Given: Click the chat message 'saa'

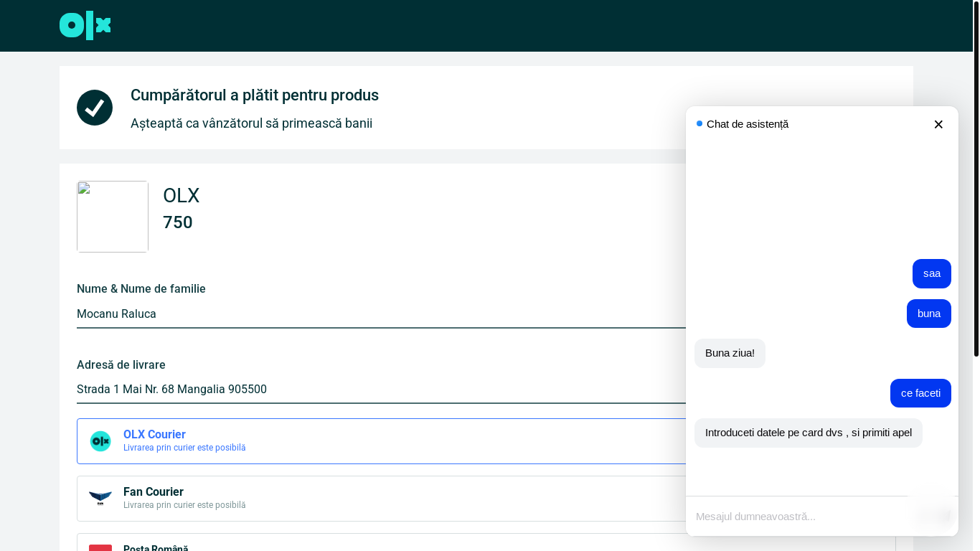Looking at the screenshot, I should (932, 273).
